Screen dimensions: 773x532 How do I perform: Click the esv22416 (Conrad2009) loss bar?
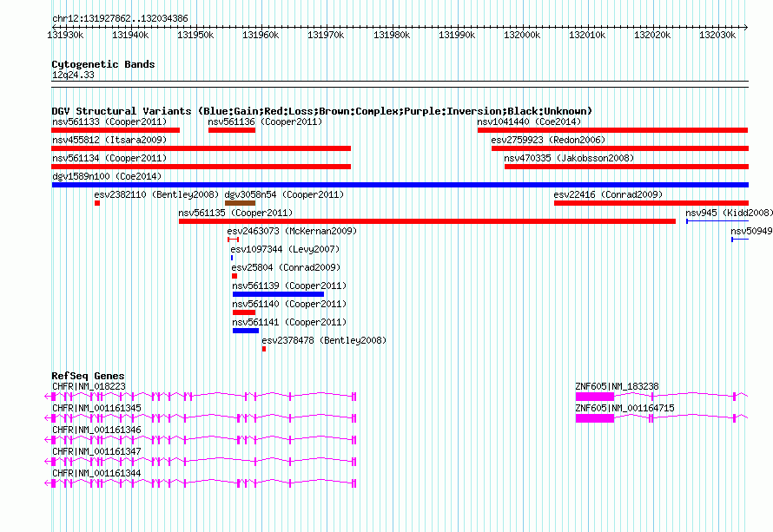coord(651,203)
